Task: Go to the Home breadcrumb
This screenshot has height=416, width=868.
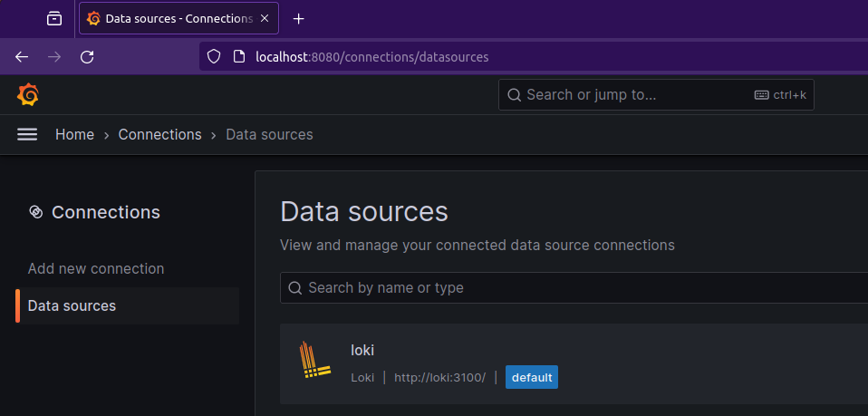Action: click(74, 134)
